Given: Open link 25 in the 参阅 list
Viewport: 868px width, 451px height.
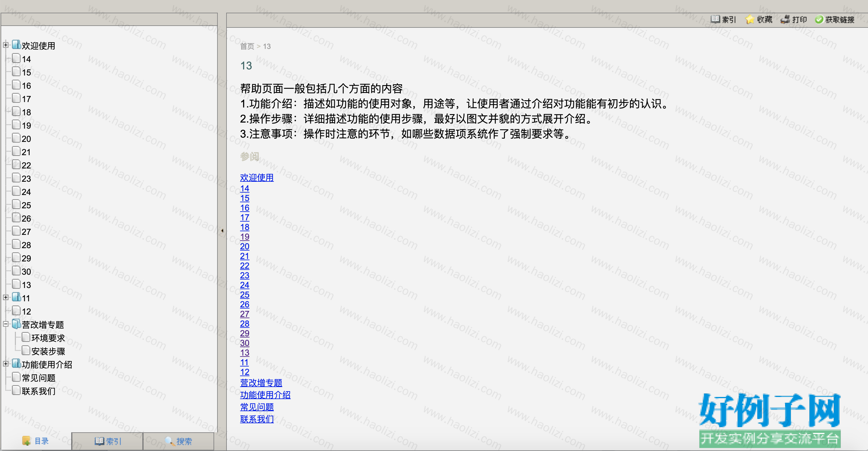Looking at the screenshot, I should 245,295.
